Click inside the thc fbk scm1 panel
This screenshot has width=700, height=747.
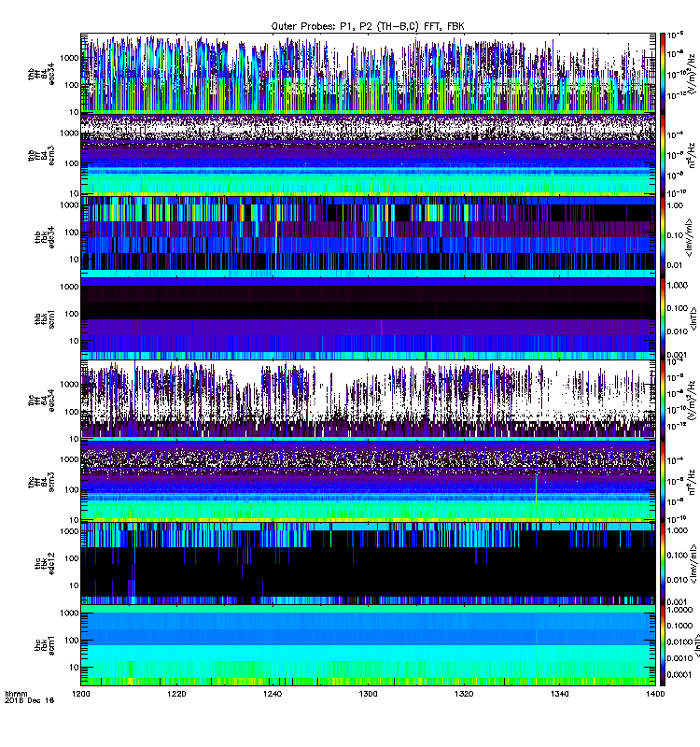point(368,645)
